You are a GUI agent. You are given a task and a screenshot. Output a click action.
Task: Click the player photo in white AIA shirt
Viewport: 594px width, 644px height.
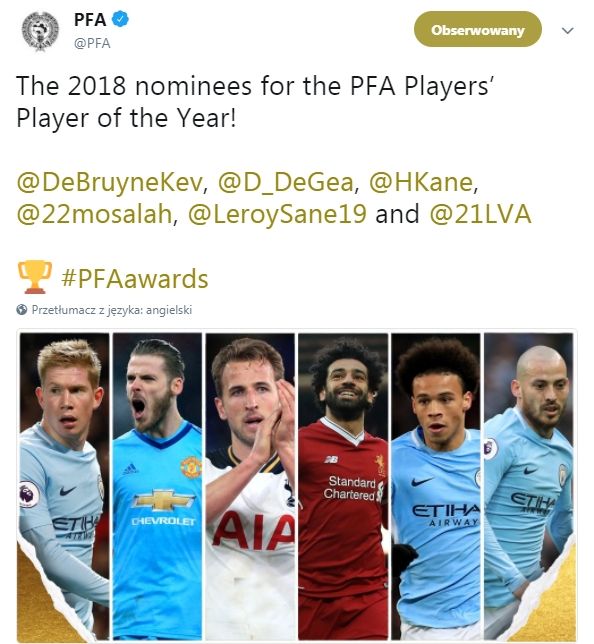(x=250, y=487)
